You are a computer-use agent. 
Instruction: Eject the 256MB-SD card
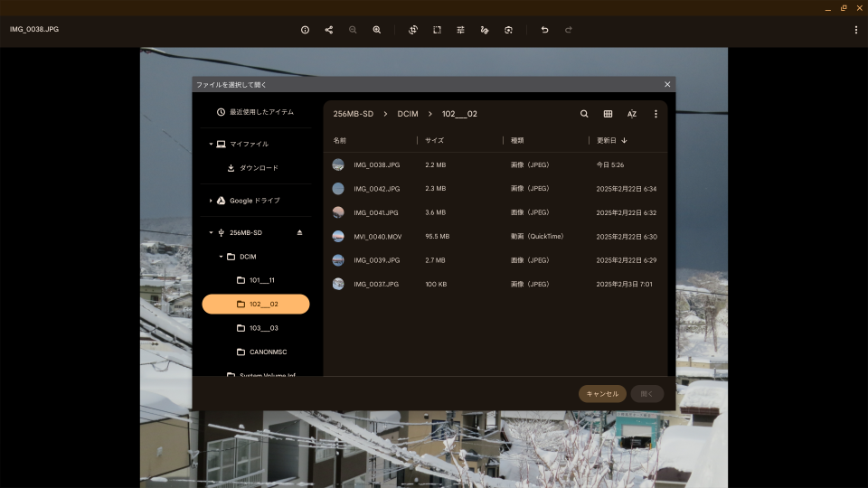[x=300, y=232]
